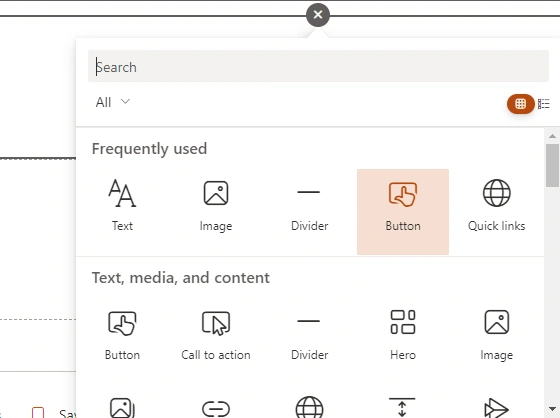This screenshot has height=418, width=560.
Task: Click the scrollbar down arrow
Action: pyautogui.click(x=552, y=409)
